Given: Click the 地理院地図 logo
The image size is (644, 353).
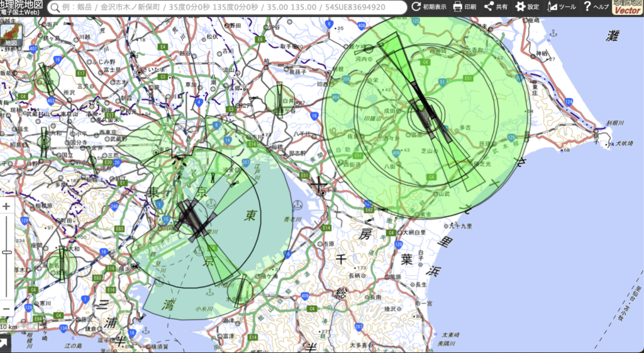Looking at the screenshot, I should pyautogui.click(x=21, y=8).
